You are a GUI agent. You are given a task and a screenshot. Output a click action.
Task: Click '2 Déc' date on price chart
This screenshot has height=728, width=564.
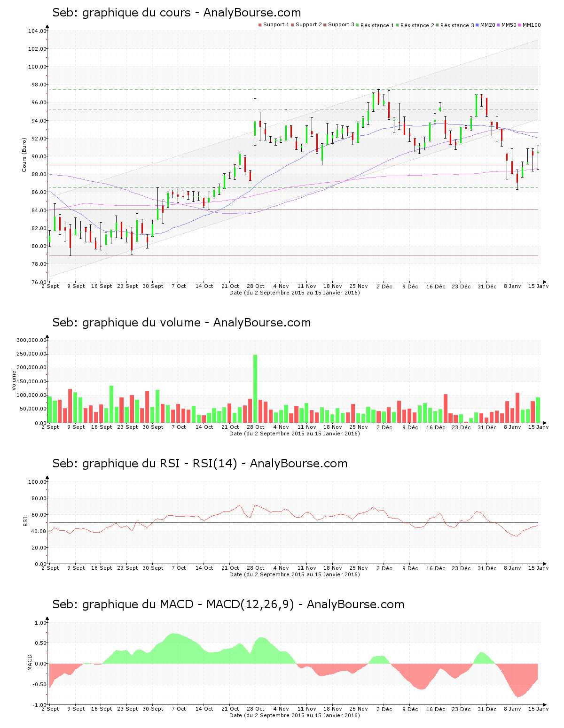[x=384, y=286]
